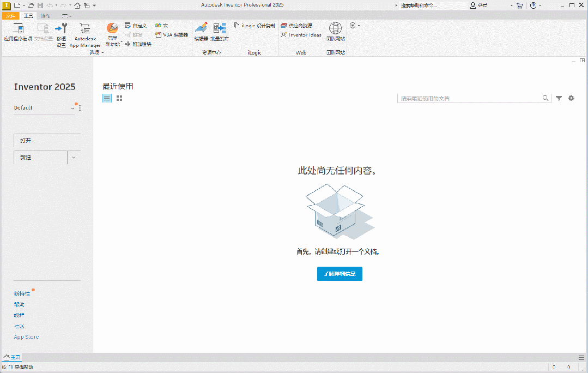Click the Open folder icon in quick access toolbar
The width and height of the screenshot is (588, 373).
(x=32, y=5)
